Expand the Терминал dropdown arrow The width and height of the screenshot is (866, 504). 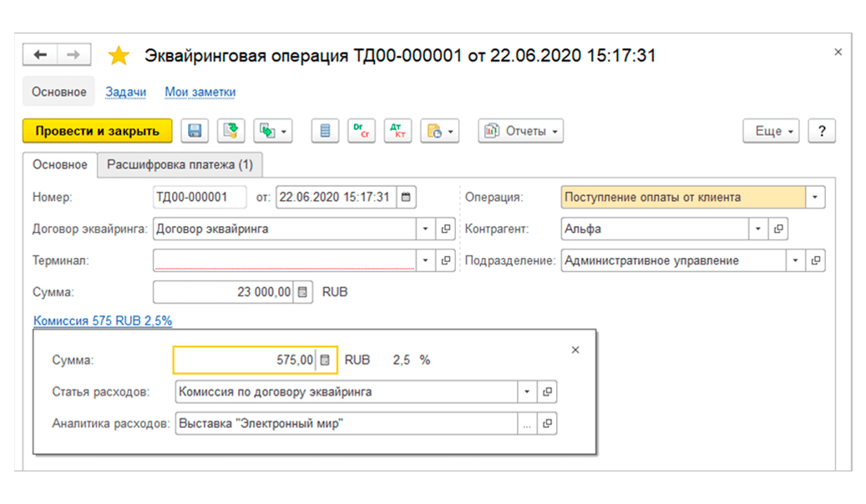425,260
